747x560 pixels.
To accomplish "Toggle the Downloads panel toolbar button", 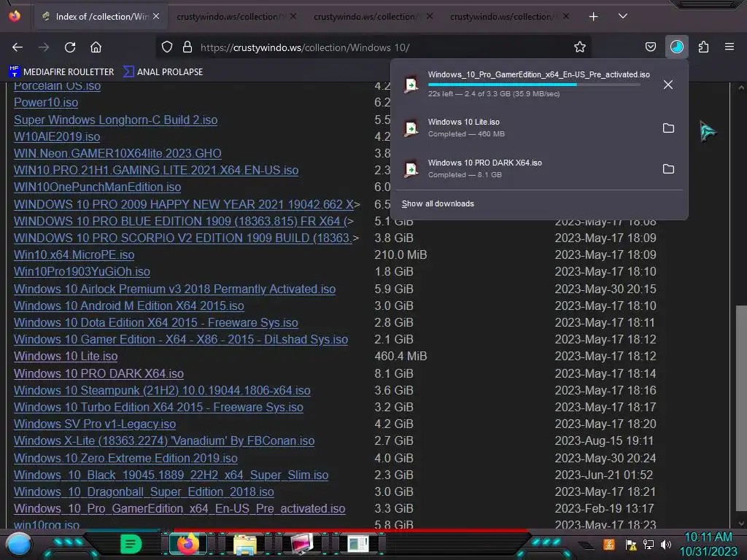I will [676, 47].
